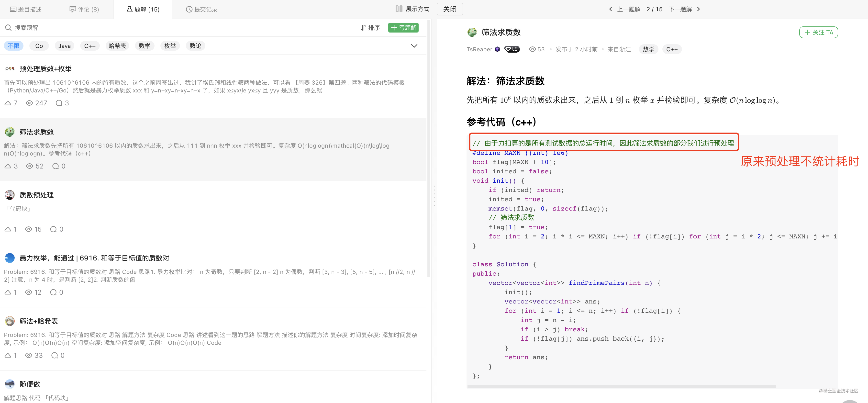
Task: Click views eye icon showing 33
Action: 29,356
